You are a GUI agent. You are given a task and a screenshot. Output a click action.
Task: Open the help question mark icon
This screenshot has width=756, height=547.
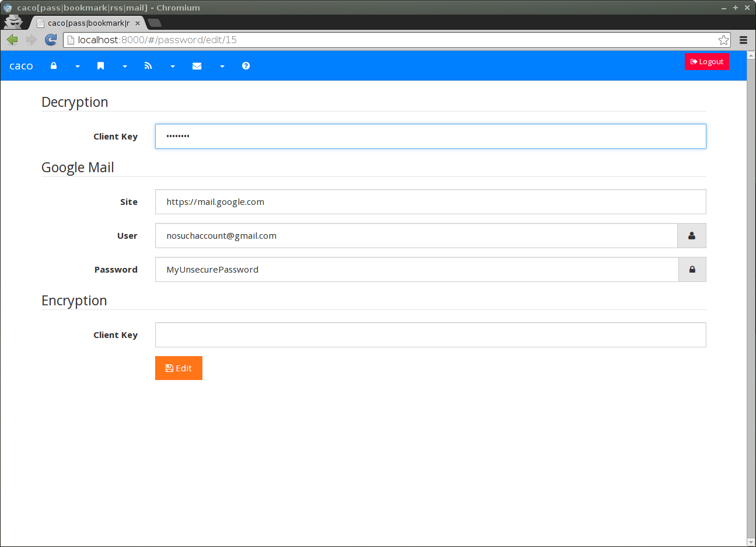coord(246,66)
